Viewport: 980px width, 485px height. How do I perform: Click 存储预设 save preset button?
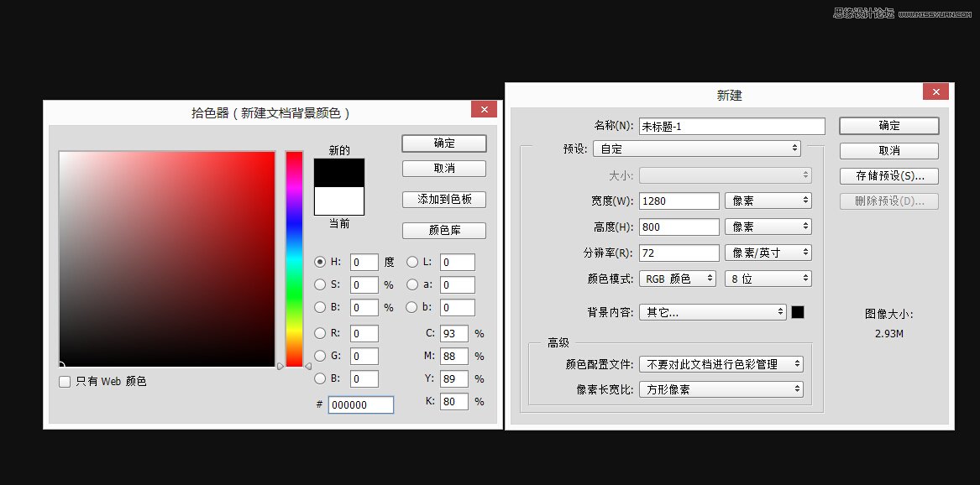[x=888, y=176]
